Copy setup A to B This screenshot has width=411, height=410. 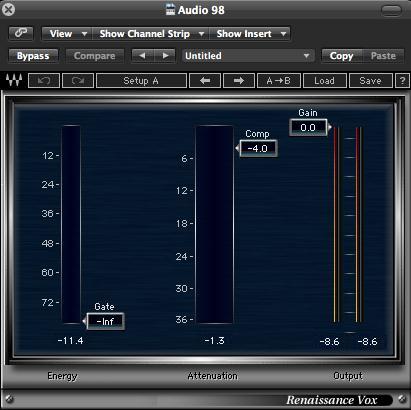point(279,81)
